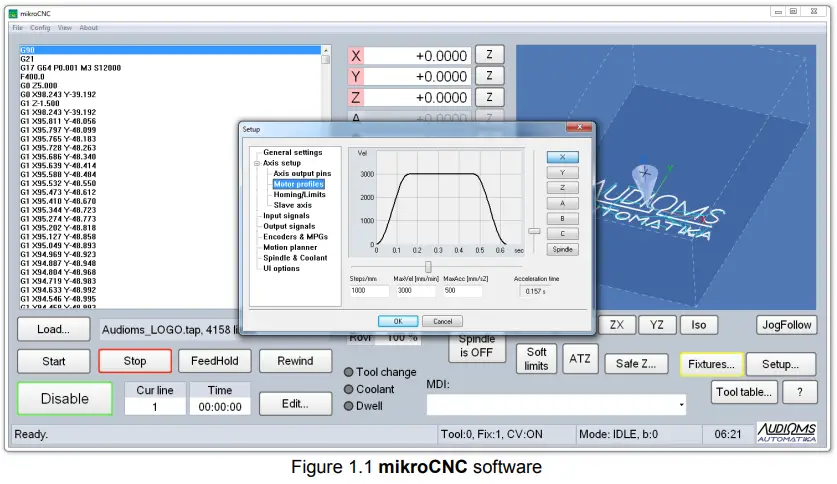Click the Rewind button
The height and width of the screenshot is (484, 837).
[295, 361]
